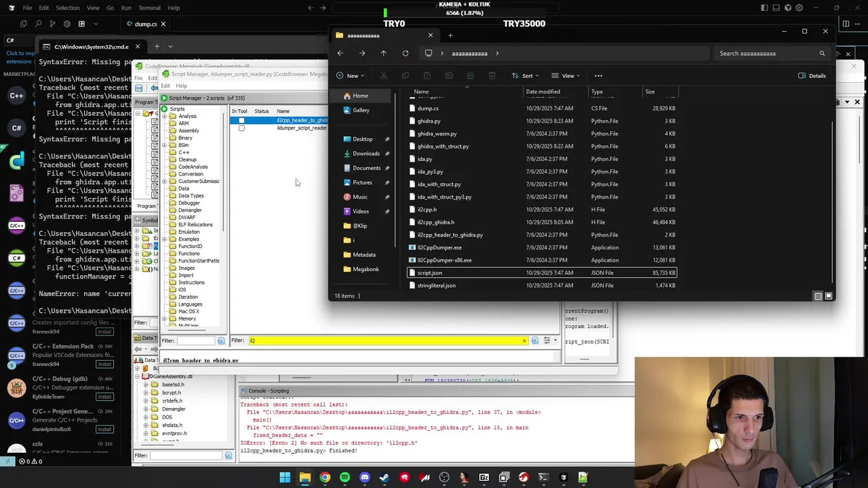Image resolution: width=868 pixels, height=488 pixels.
Task: Open VS Code Run menu
Action: [x=126, y=8]
